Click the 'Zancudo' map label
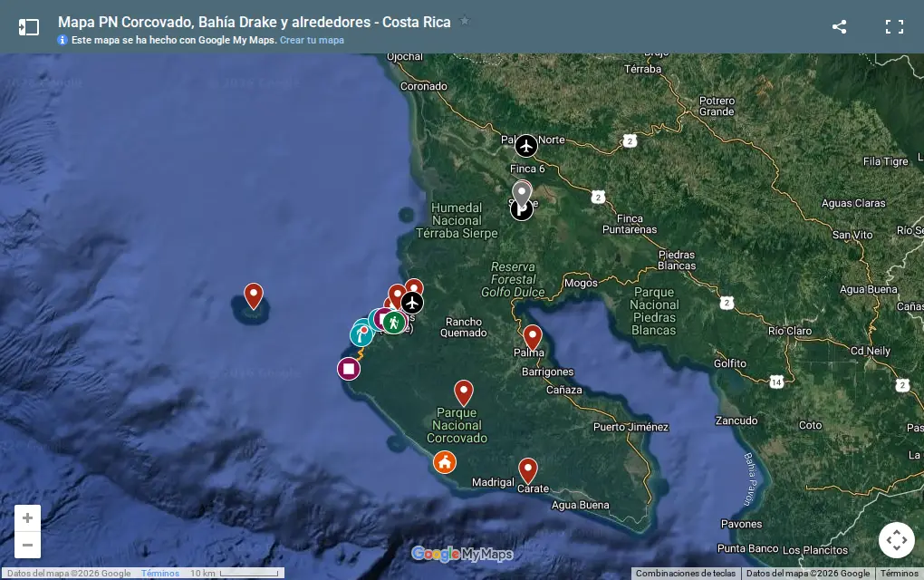This screenshot has height=580, width=924. 736,420
